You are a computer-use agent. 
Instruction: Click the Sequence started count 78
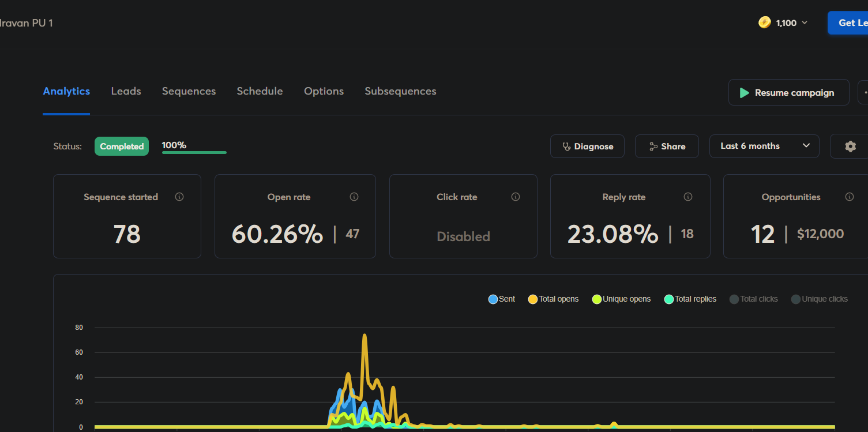point(127,234)
